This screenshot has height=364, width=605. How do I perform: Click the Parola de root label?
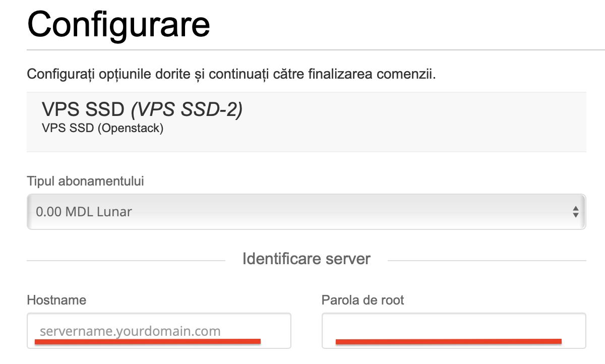(363, 300)
